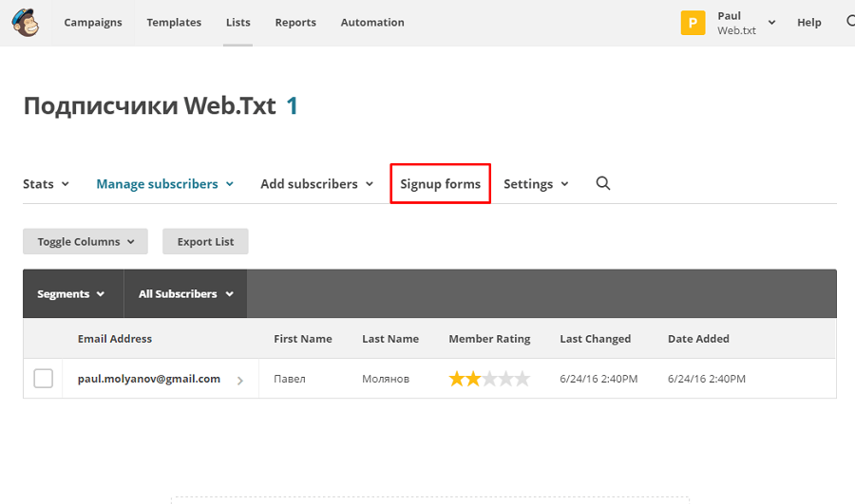Open the Toggle Columns dropdown

coord(85,242)
